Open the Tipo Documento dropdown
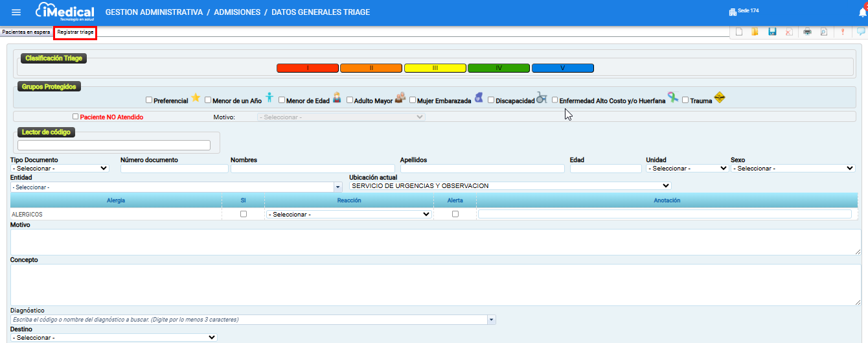The image size is (868, 343). pyautogui.click(x=60, y=169)
